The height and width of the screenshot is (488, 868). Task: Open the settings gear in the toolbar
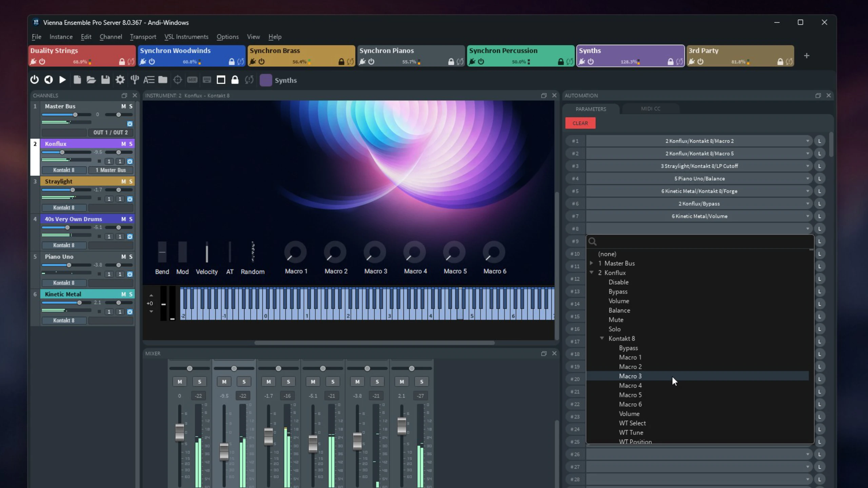pyautogui.click(x=120, y=80)
